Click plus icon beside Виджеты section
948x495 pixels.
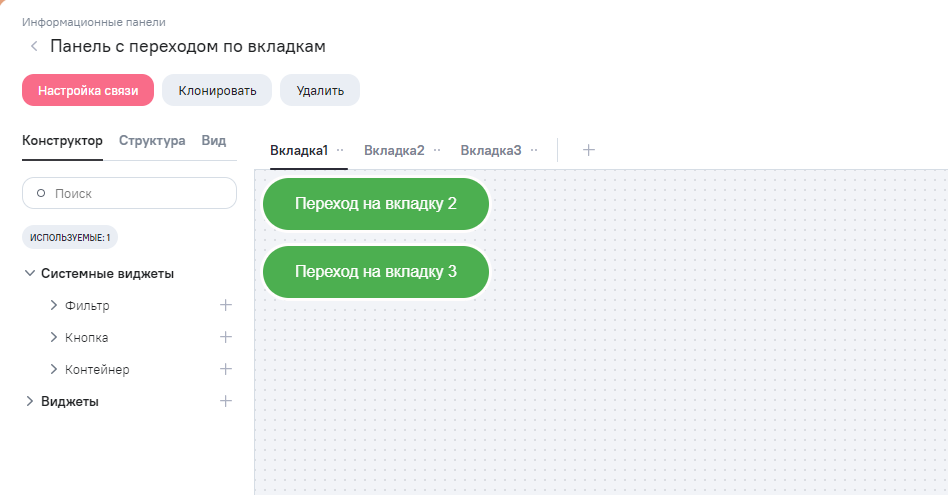226,401
